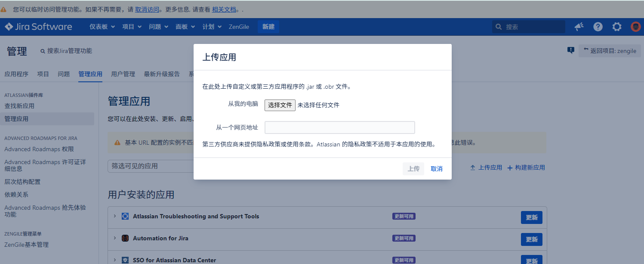Open the user profile avatar

pyautogui.click(x=635, y=27)
